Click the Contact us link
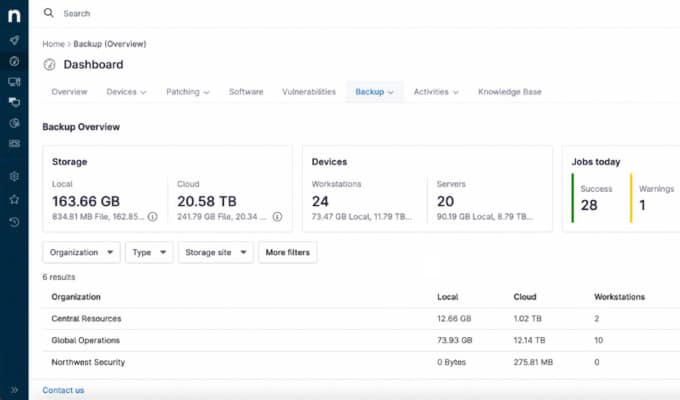Viewport: 680px width, 400px height. tap(63, 390)
